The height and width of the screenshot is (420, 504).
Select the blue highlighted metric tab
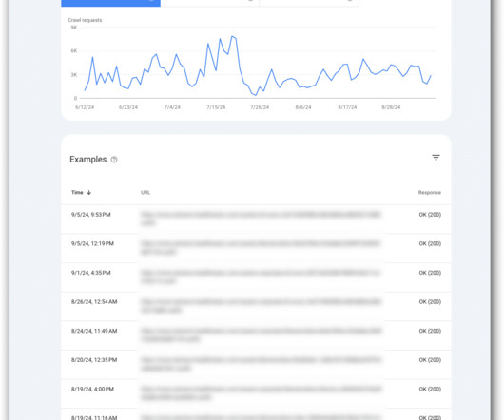pos(110,3)
